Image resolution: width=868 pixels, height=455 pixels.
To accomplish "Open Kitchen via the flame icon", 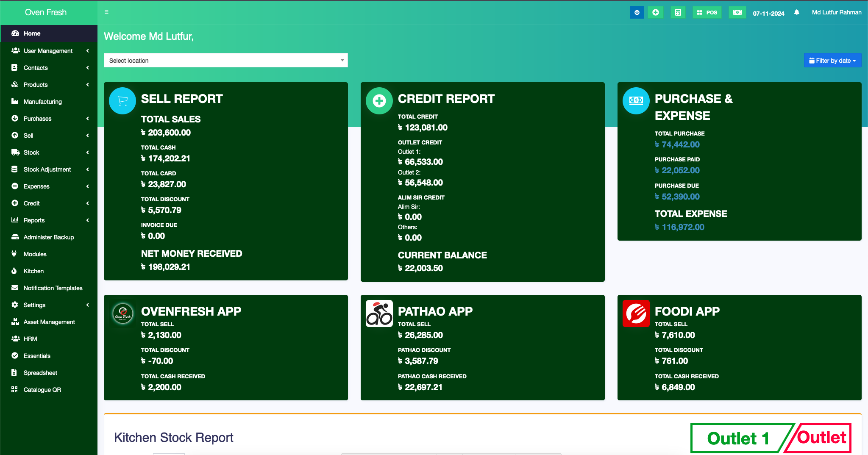I will 14,271.
